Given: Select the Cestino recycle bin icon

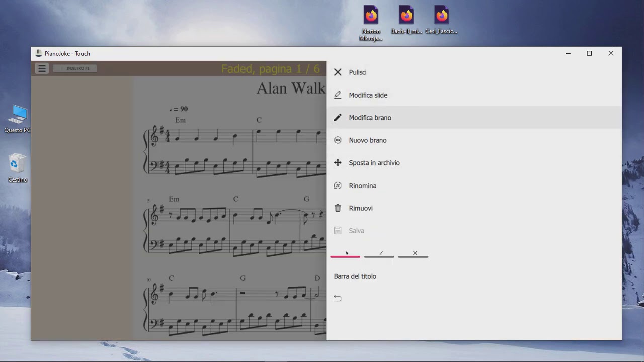Looking at the screenshot, I should pos(18,168).
